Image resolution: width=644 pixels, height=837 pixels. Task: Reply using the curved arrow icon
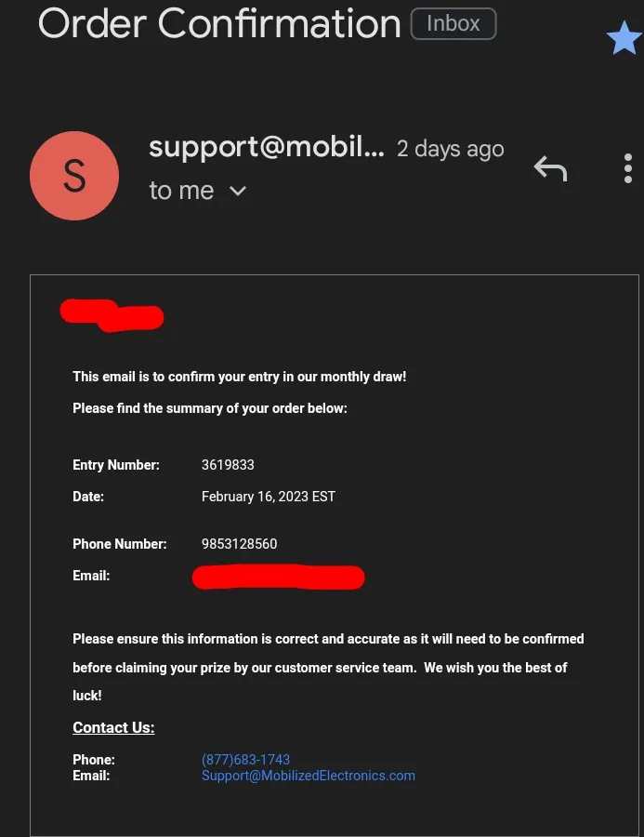tap(551, 168)
